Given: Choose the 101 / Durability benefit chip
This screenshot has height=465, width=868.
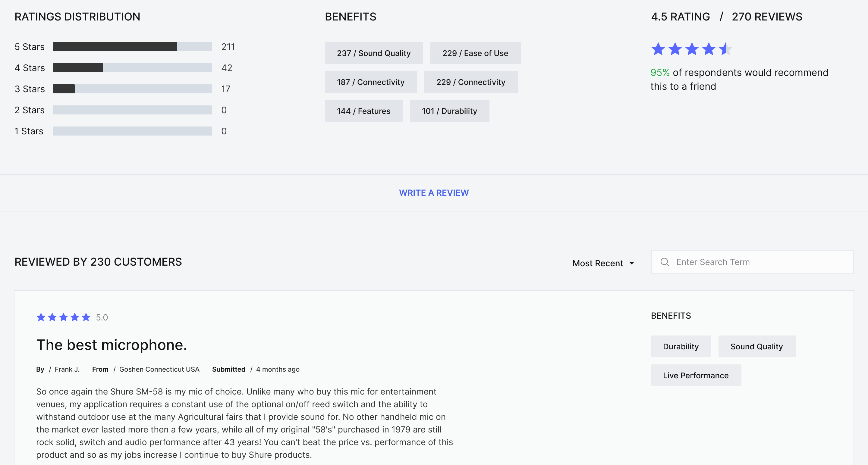Looking at the screenshot, I should tap(449, 111).
